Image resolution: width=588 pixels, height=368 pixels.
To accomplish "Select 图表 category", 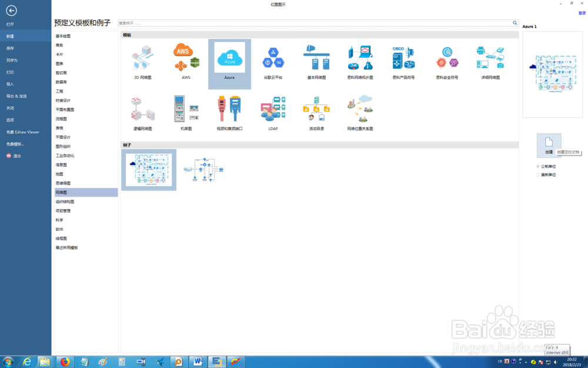I will click(x=59, y=64).
